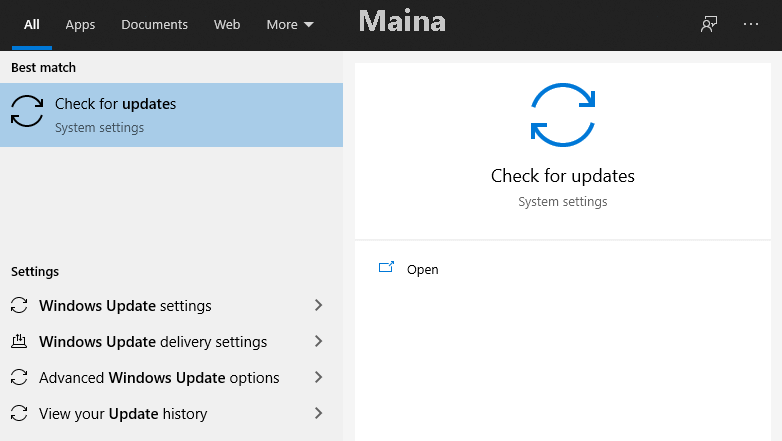Click the Open window icon in preview pane

click(x=386, y=268)
